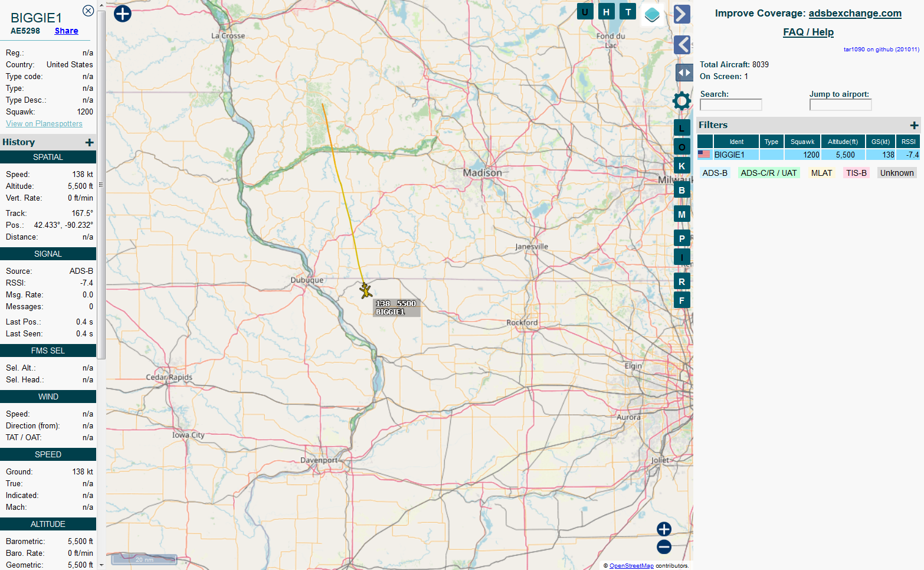Toggle the B map button
The image size is (924, 570).
point(682,190)
